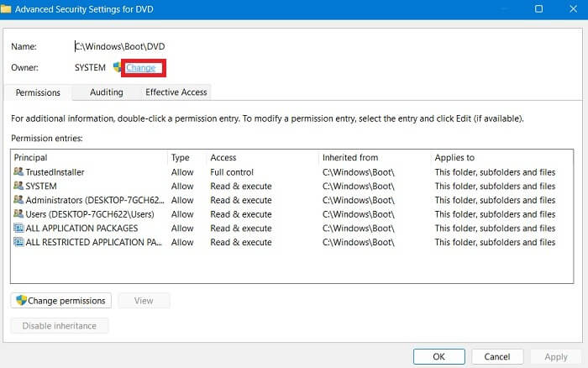The width and height of the screenshot is (588, 368).
Task: Click the View button
Action: coord(144,301)
